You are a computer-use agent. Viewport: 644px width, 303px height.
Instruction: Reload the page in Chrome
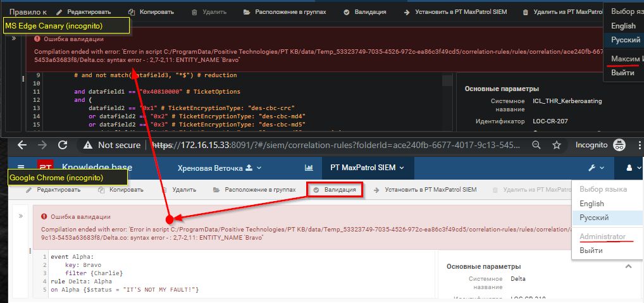pyautogui.click(x=63, y=145)
